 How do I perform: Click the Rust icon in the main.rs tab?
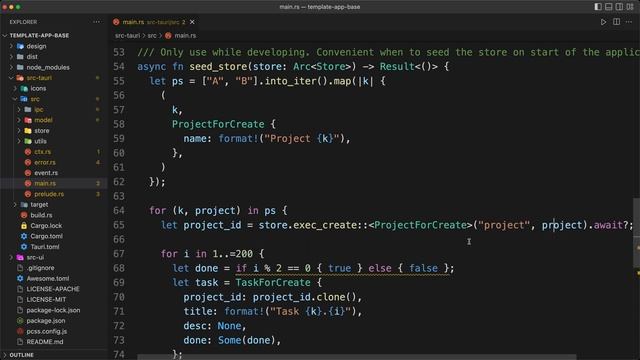[116, 22]
